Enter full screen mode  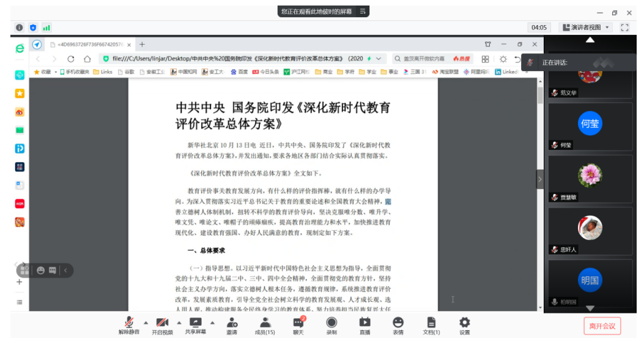(x=624, y=28)
